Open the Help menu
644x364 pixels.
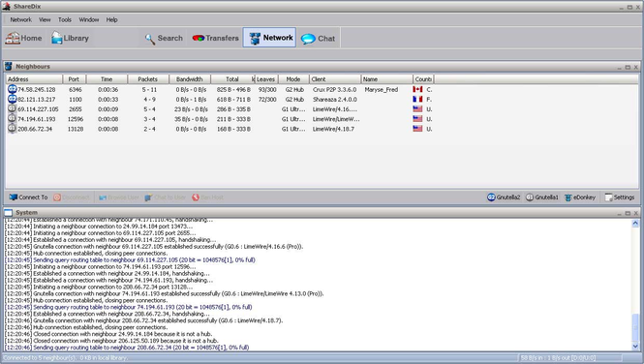click(x=111, y=19)
